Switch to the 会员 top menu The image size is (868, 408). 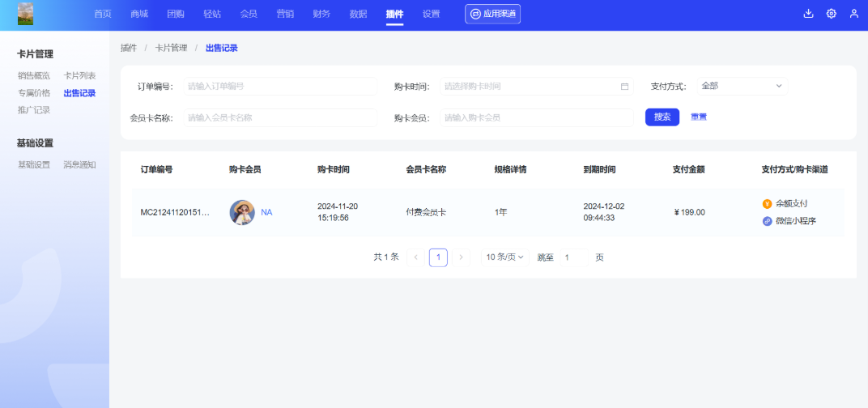point(249,14)
